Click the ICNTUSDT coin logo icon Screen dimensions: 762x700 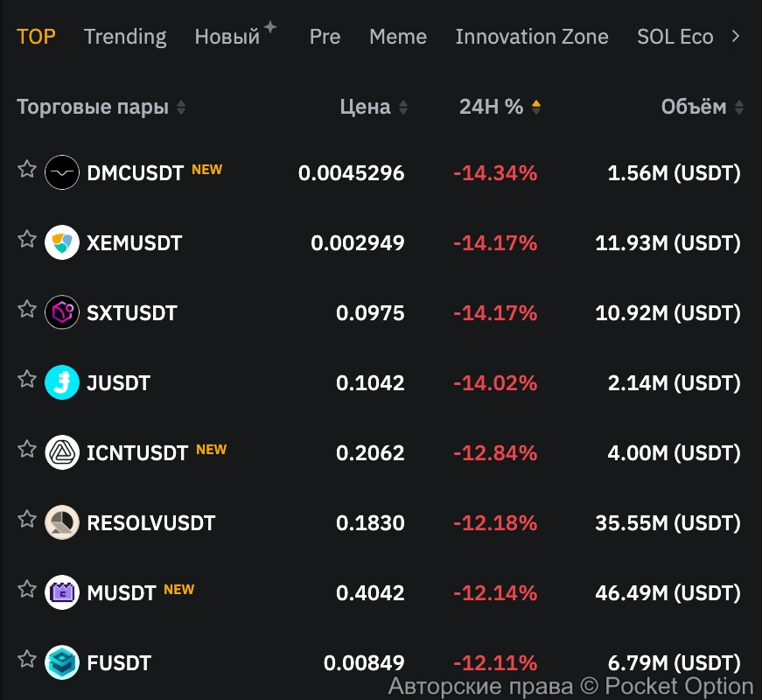coord(62,452)
